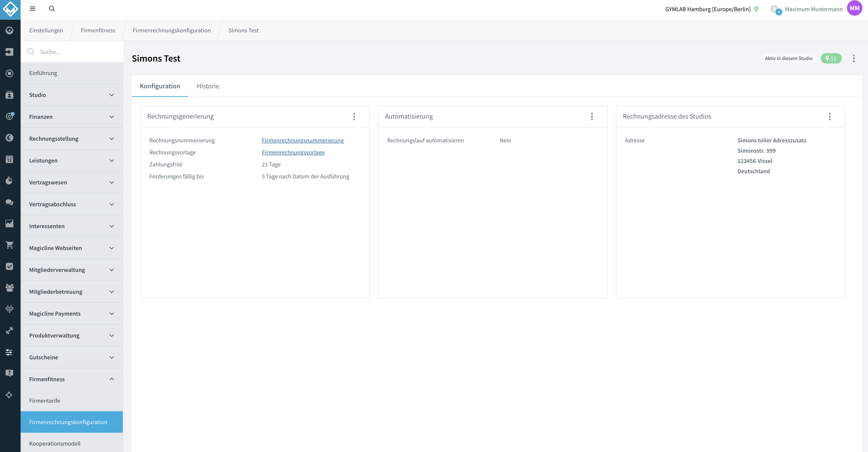
Task: Select Kooperationsmodell submenu item
Action: [72, 444]
